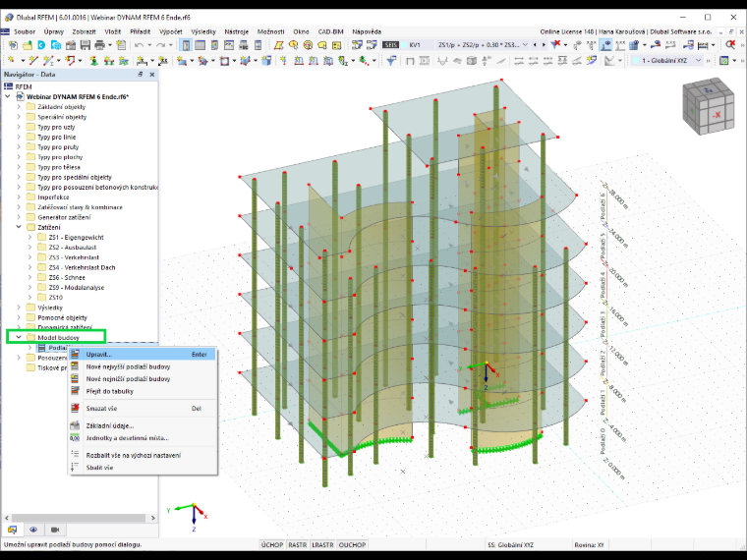Choose Základní údaje... entry
Viewport: 747px width, 560px height.
[x=143, y=425]
